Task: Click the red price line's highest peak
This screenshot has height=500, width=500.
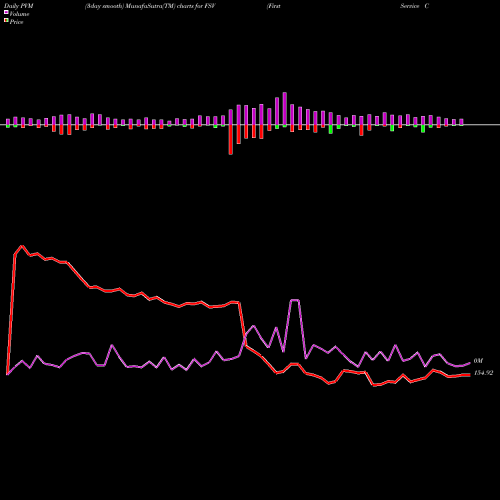Action: coord(22,246)
